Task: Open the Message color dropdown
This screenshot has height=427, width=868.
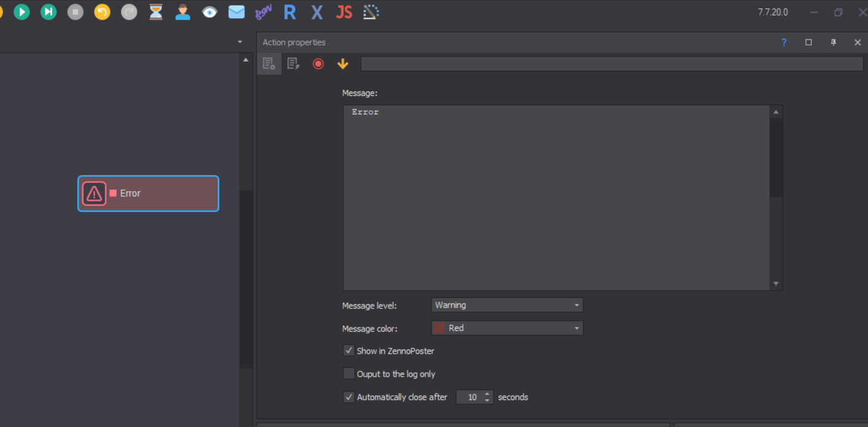Action: tap(507, 328)
